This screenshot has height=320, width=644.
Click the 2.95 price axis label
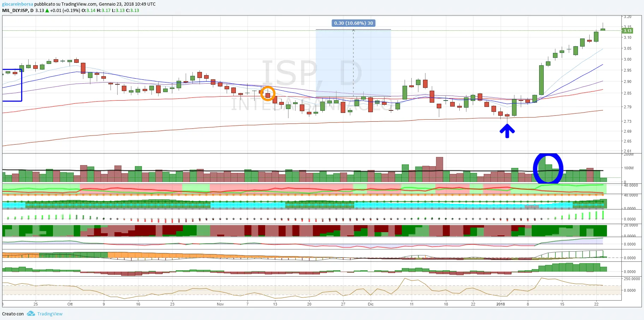pos(627,70)
